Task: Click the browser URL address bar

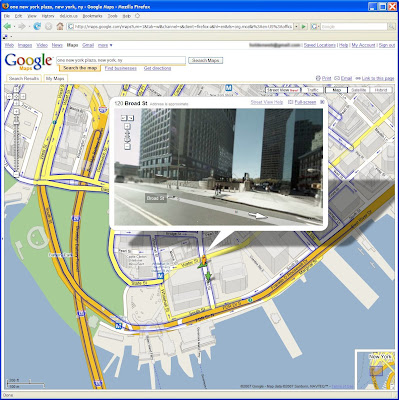Action: click(180, 26)
